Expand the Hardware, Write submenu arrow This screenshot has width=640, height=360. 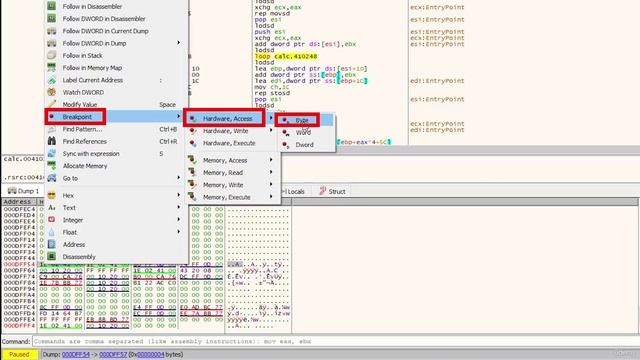click(271, 130)
